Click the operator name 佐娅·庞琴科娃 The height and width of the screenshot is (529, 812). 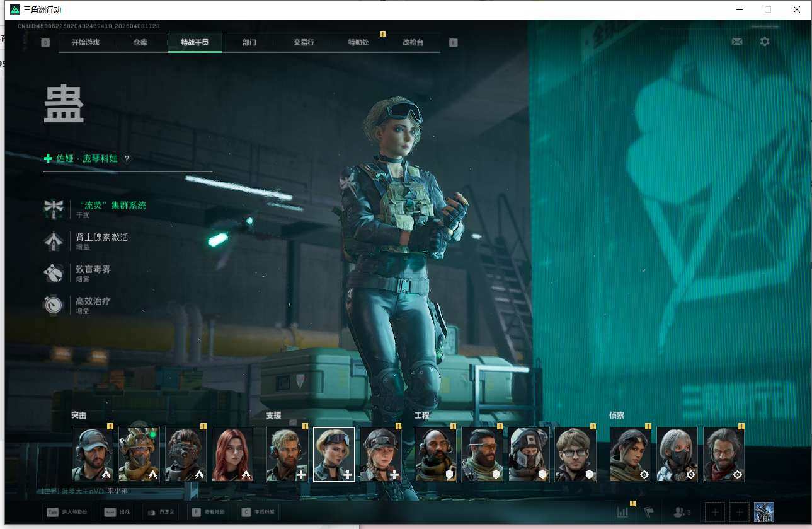click(87, 159)
